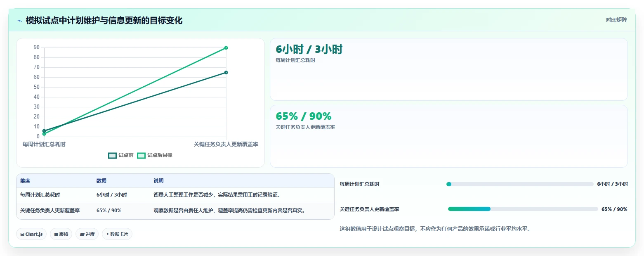Click the 6小时 / 3小时 table cell
This screenshot has height=256, width=644.
pyautogui.click(x=111, y=195)
